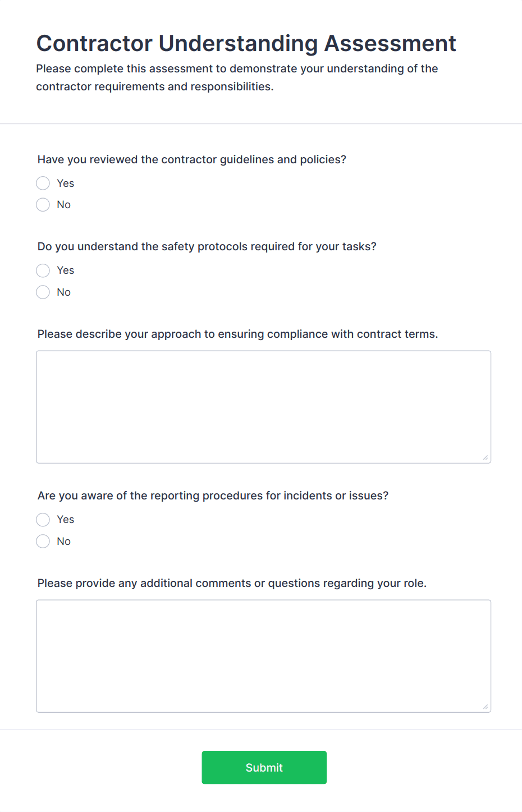The height and width of the screenshot is (812, 522).
Task: Click the resize handle of compliance text box
Action: 485,457
